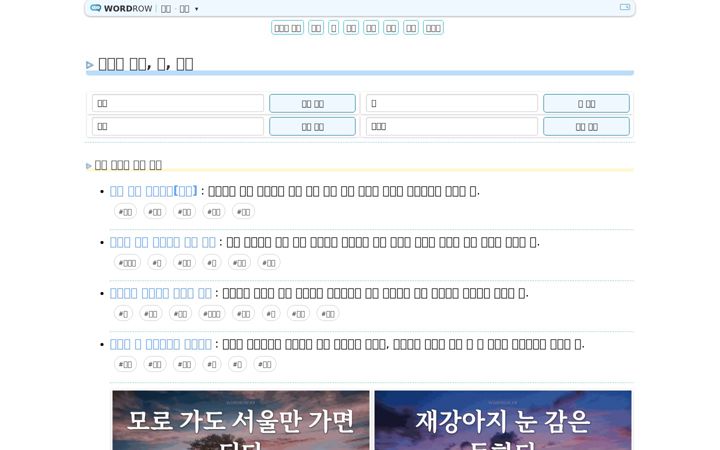Click the search button beside the single-character field
Screen dimensions: 720x450
click(x=586, y=103)
